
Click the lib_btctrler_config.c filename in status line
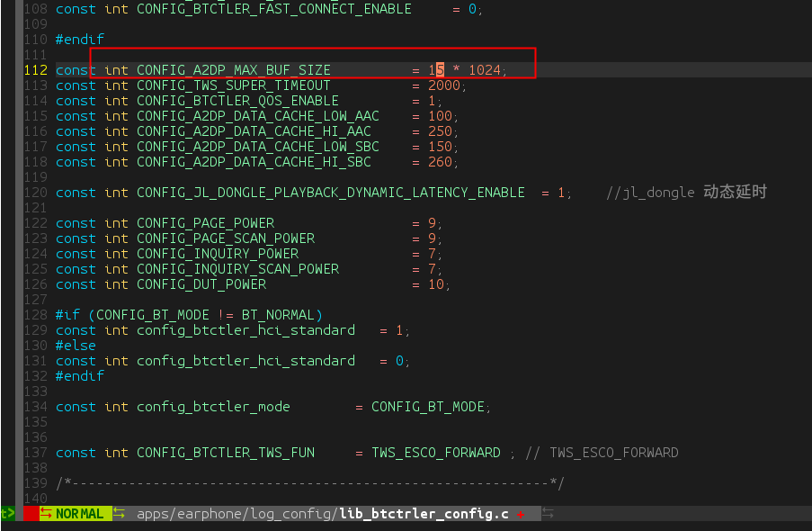[x=424, y=514]
